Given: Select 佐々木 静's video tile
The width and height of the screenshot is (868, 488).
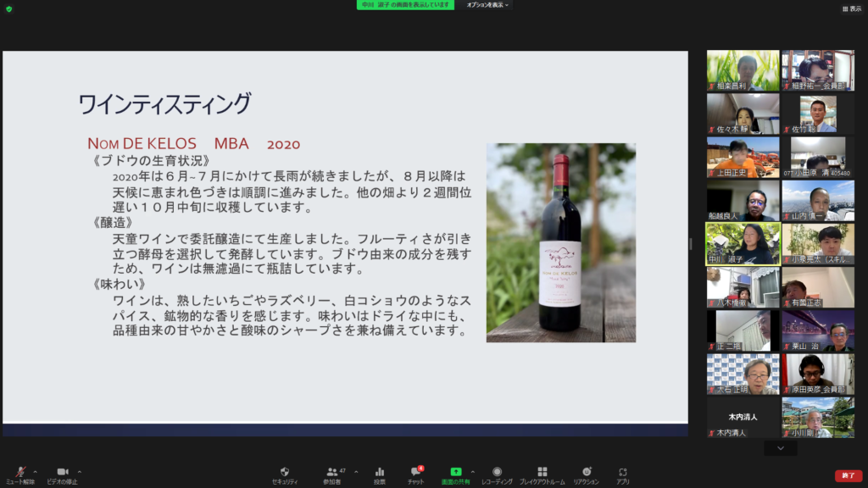Looking at the screenshot, I should coord(743,114).
